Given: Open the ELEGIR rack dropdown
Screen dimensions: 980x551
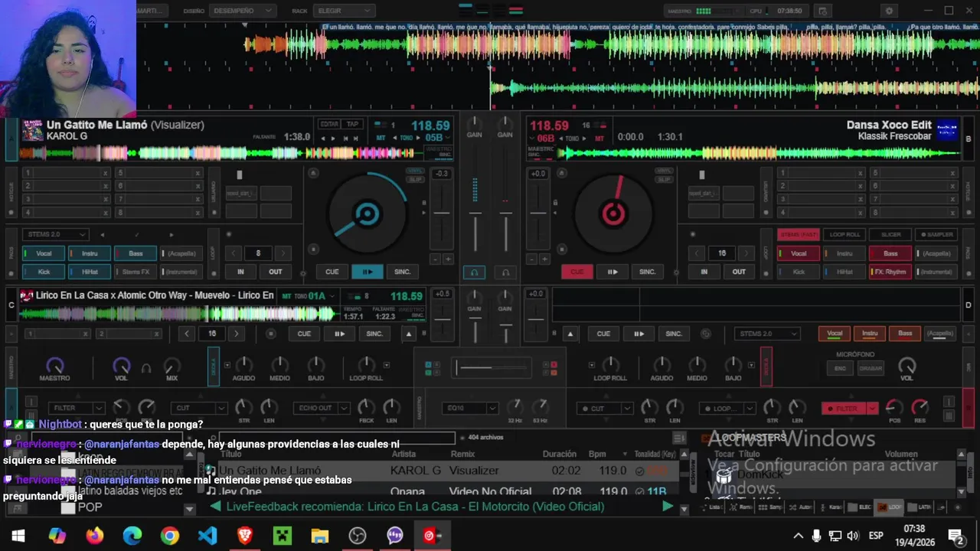Looking at the screenshot, I should point(343,11).
